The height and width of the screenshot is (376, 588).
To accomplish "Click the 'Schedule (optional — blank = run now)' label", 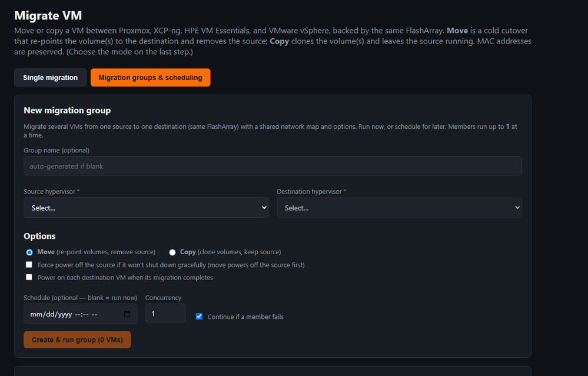I will (80, 298).
